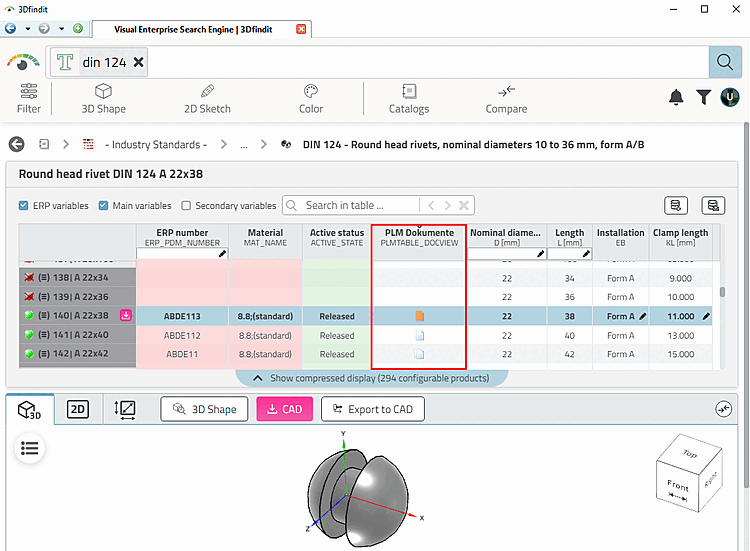
Task: Clear the table search field
Action: 463,206
